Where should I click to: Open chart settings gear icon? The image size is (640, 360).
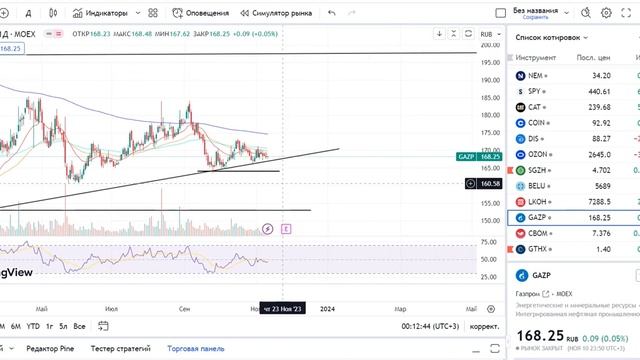tap(606, 13)
